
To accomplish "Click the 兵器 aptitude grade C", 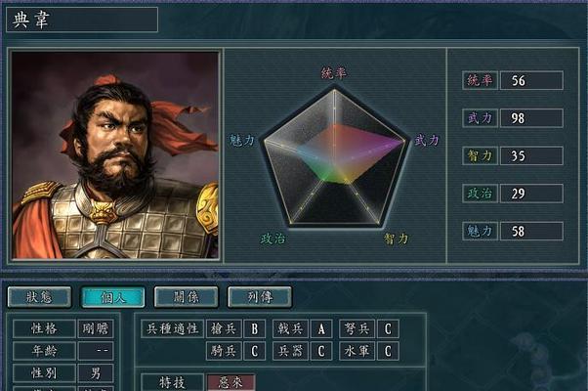I will tap(321, 351).
